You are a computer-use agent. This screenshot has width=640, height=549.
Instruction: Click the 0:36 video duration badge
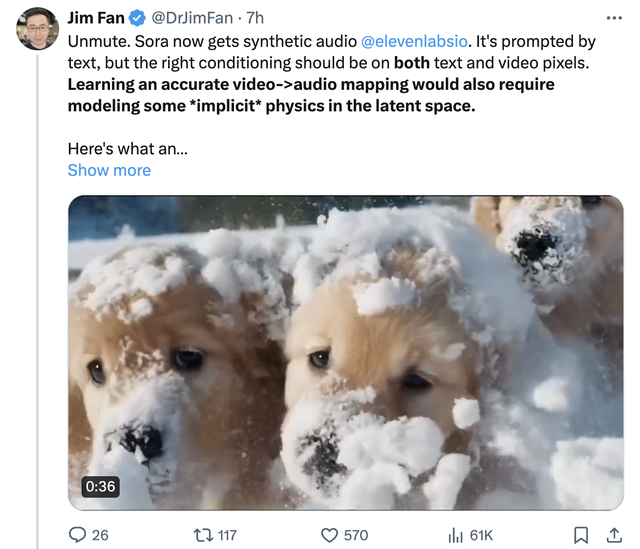click(100, 487)
